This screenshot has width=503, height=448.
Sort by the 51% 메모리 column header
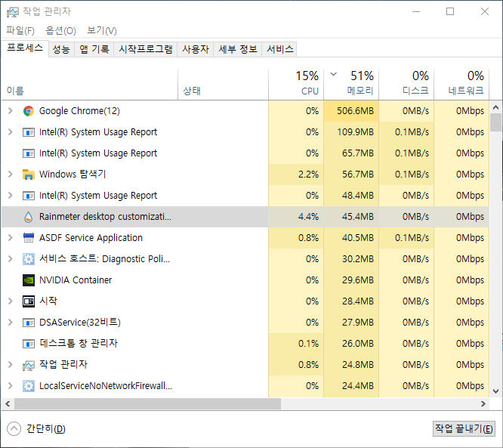pyautogui.click(x=351, y=85)
